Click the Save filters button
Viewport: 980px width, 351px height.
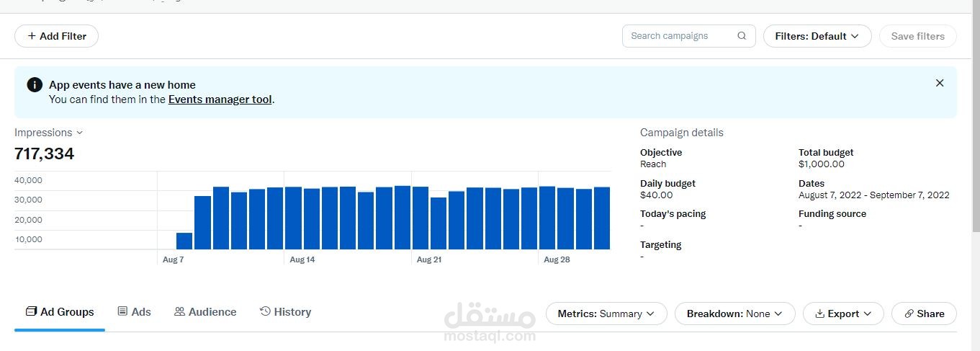point(917,36)
